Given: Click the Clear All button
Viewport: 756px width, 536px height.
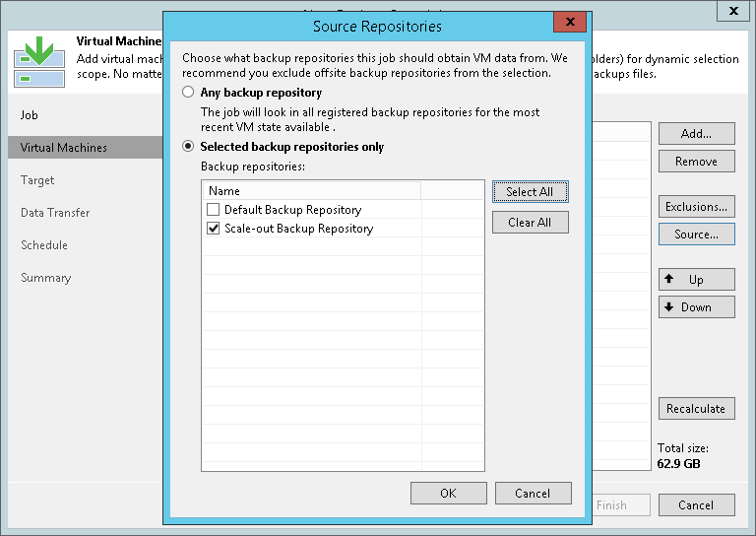Looking at the screenshot, I should (x=530, y=223).
